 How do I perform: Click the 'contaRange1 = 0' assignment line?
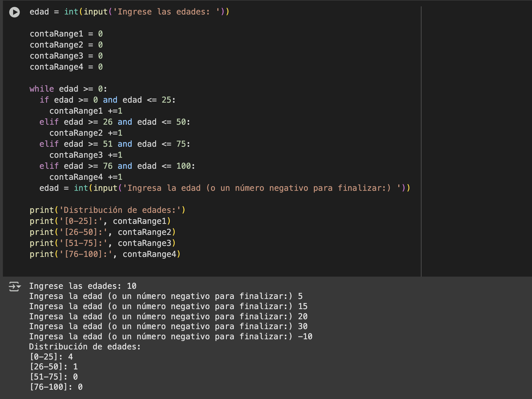click(66, 34)
